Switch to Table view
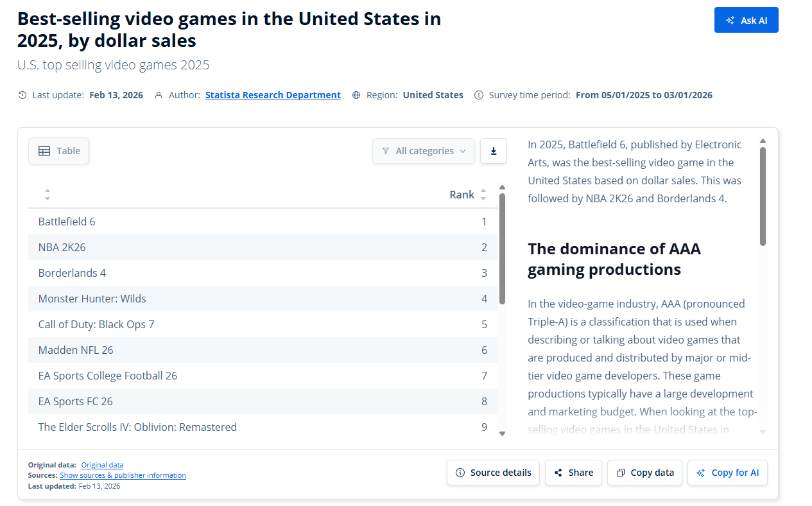Screen dimensions: 812x506 pyautogui.click(x=58, y=151)
